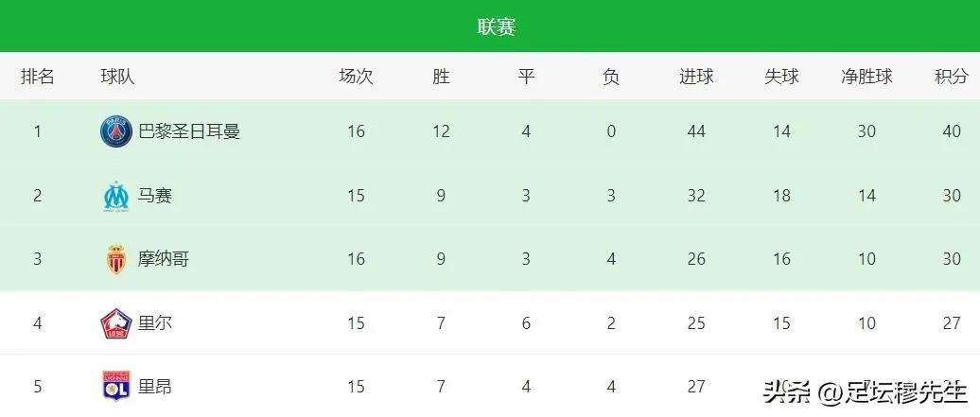Click PSG's 40 points cell
This screenshot has height=417, width=980.
[x=952, y=132]
